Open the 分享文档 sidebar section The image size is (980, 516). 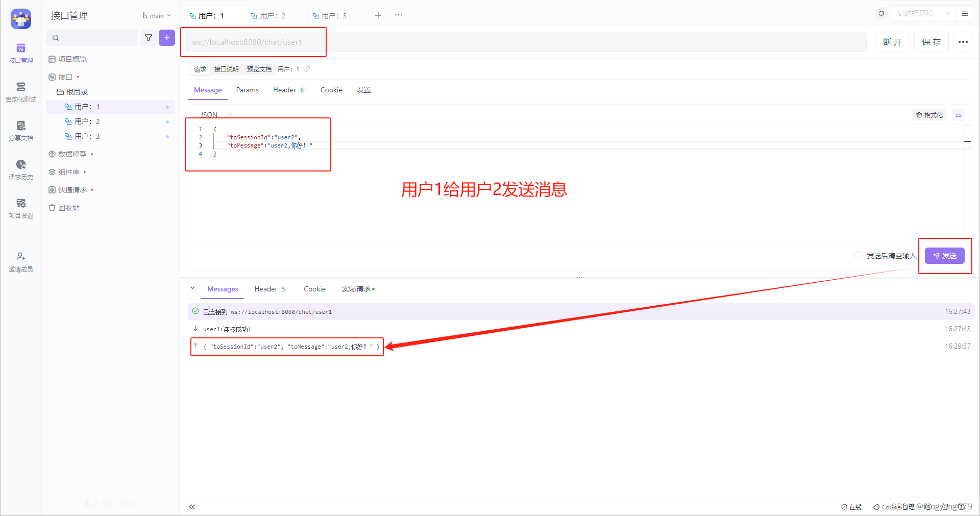(21, 131)
